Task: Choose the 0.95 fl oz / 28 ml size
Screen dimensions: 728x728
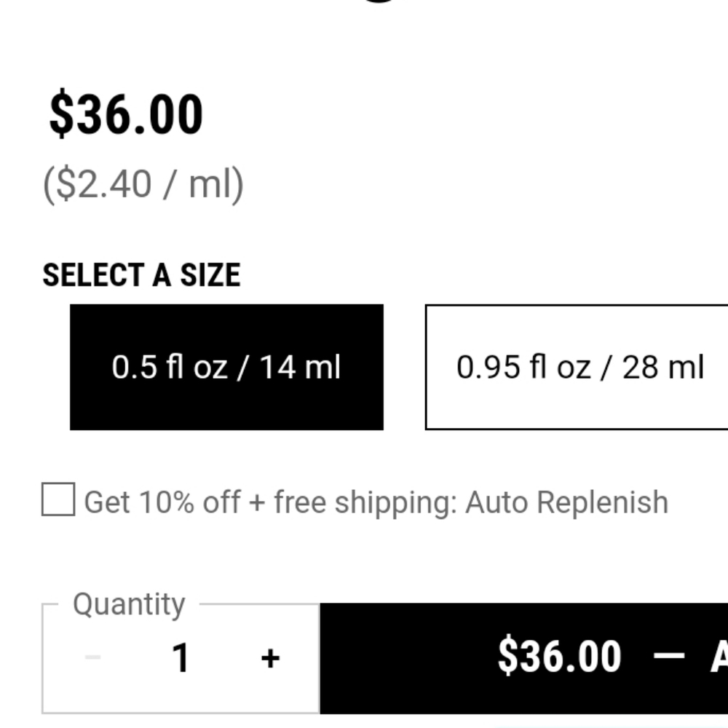Action: pos(579,367)
